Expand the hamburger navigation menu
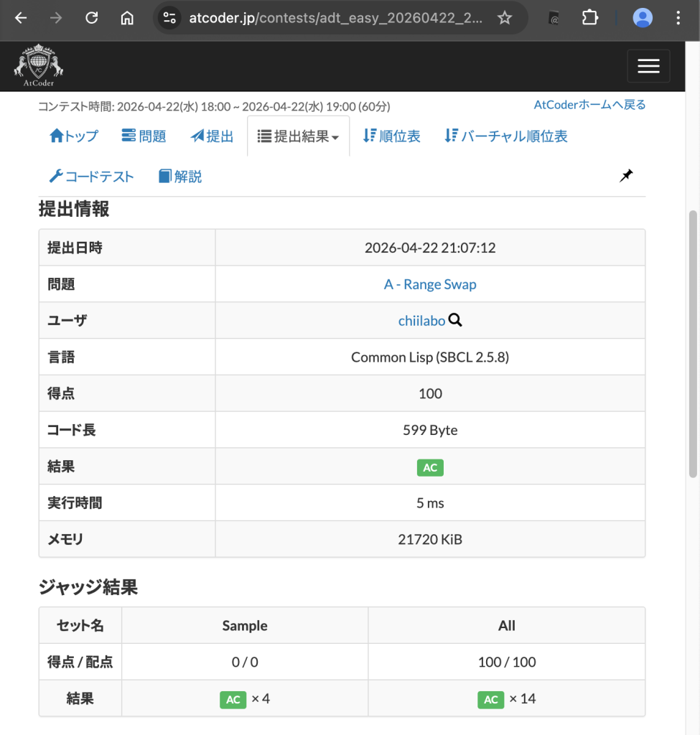Viewport: 700px width, 735px height. click(x=648, y=66)
